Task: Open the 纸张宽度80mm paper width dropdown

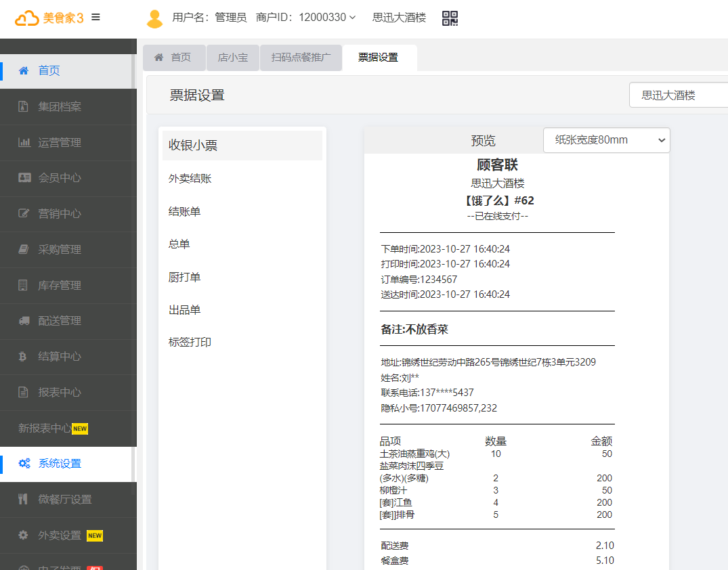Action: coord(606,140)
